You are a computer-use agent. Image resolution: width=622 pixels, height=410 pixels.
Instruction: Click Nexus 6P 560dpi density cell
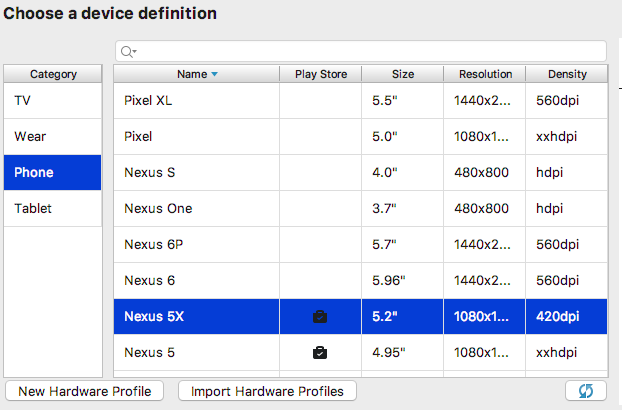[567, 245]
